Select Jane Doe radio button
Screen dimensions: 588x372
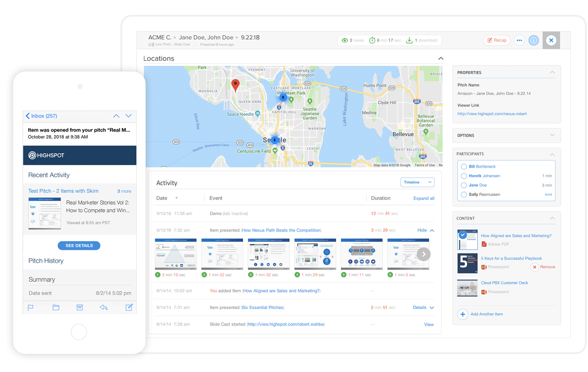pyautogui.click(x=463, y=185)
